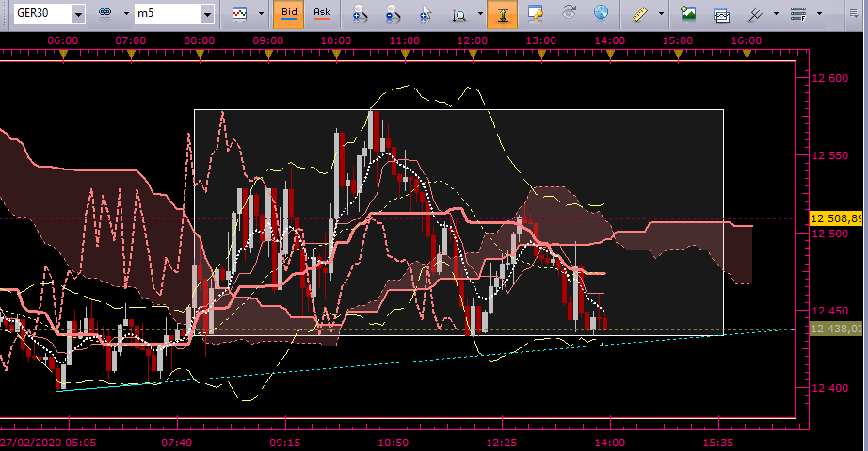
Task: Click the orange marker under 16:00
Action: point(747,55)
